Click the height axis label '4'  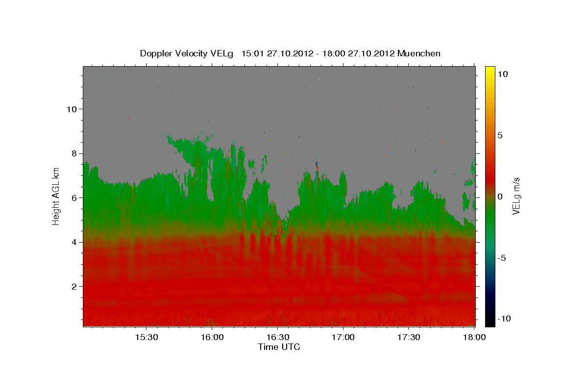tap(74, 242)
